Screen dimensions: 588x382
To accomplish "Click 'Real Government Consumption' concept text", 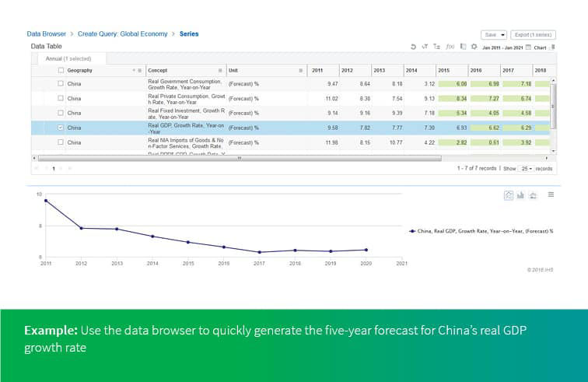I will coord(184,85).
